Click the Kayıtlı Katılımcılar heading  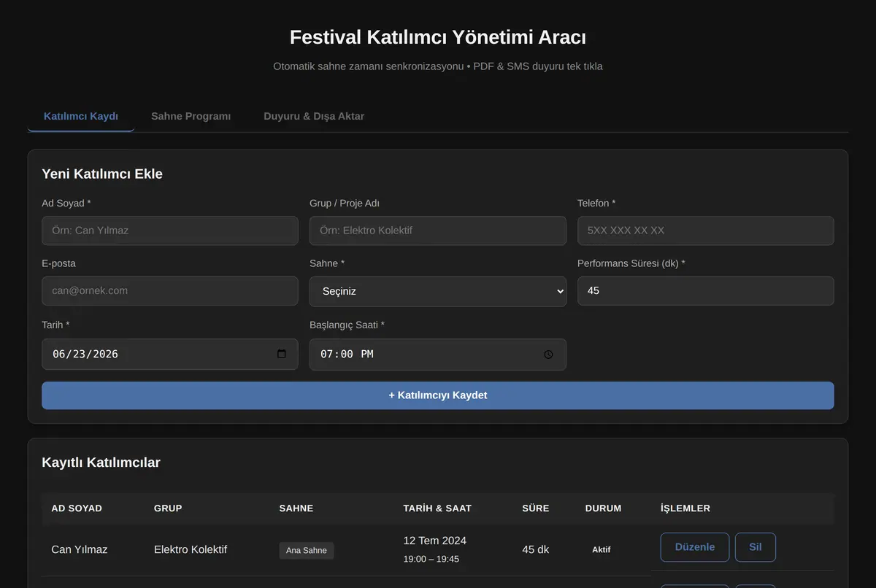[x=101, y=463]
